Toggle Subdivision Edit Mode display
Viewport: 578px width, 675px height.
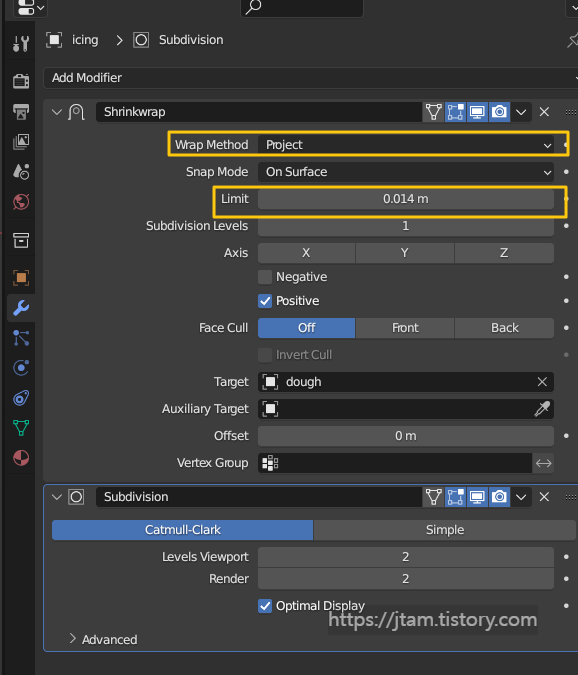click(x=455, y=497)
